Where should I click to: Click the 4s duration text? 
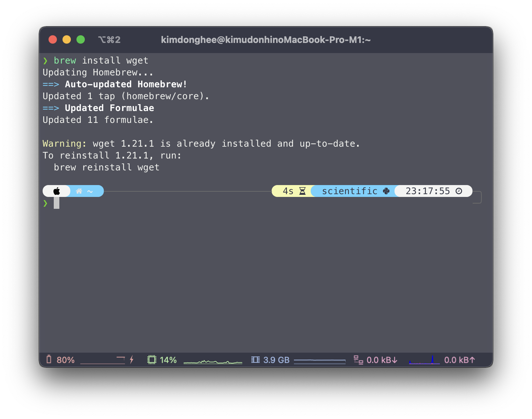point(288,191)
